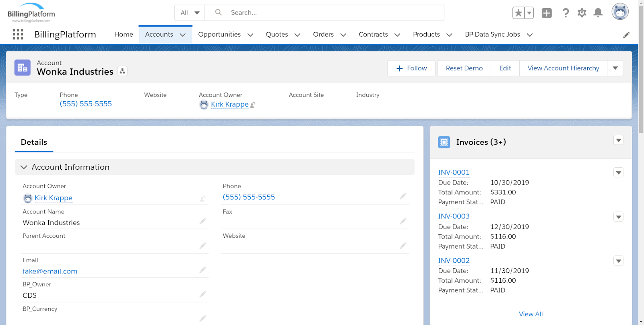644x325 pixels.
Task: Click the Edit button
Action: (x=505, y=68)
